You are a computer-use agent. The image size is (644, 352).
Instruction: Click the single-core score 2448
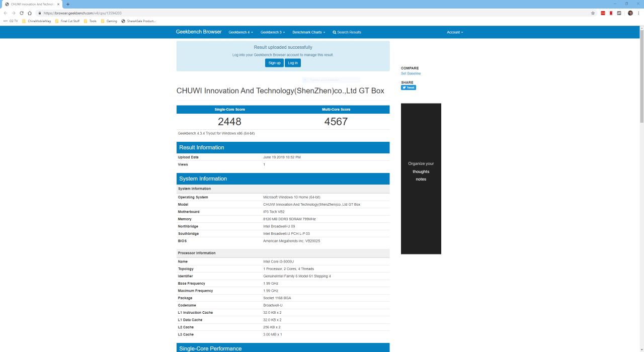[x=229, y=122]
